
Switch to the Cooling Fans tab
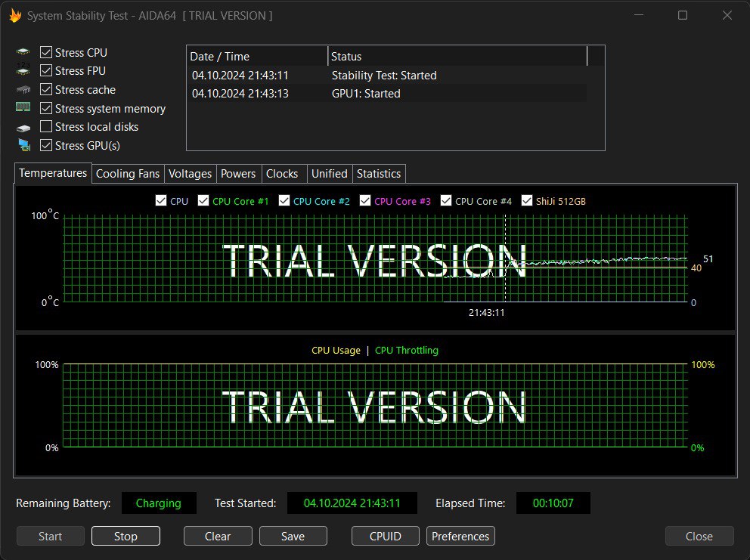[128, 174]
